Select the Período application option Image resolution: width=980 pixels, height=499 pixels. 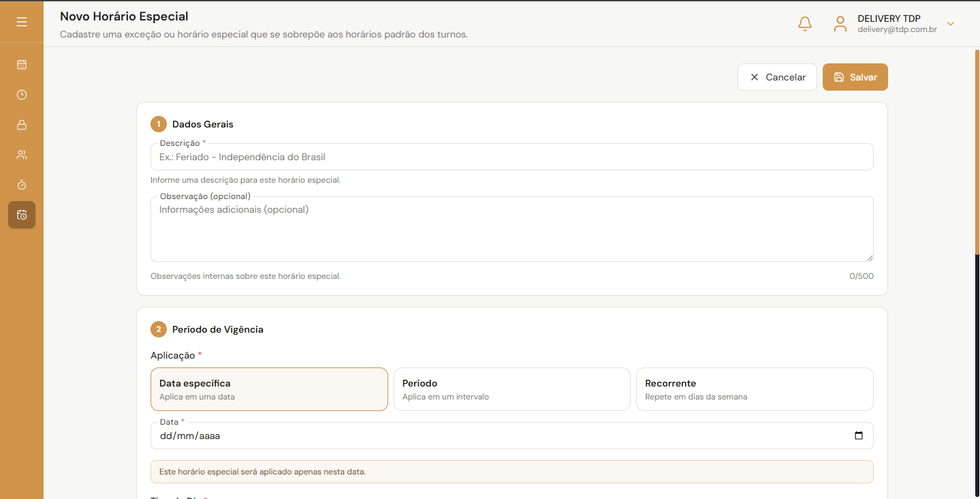pos(512,389)
